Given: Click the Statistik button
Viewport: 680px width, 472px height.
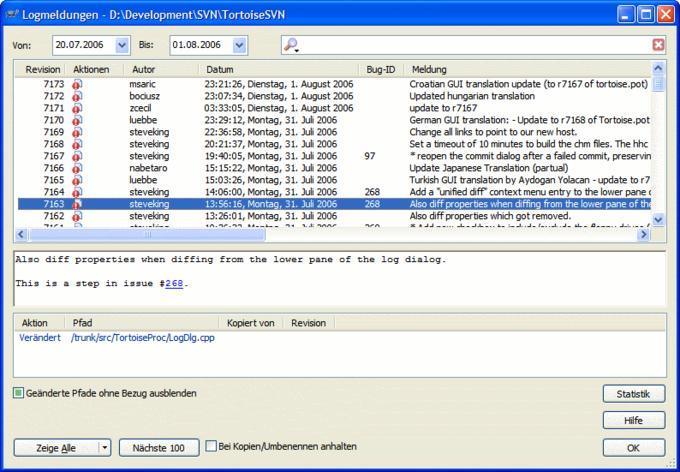Looking at the screenshot, I should coord(634,394).
